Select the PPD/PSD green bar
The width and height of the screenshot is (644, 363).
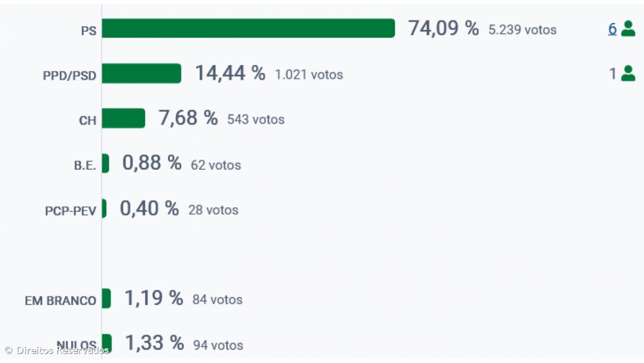coord(142,73)
